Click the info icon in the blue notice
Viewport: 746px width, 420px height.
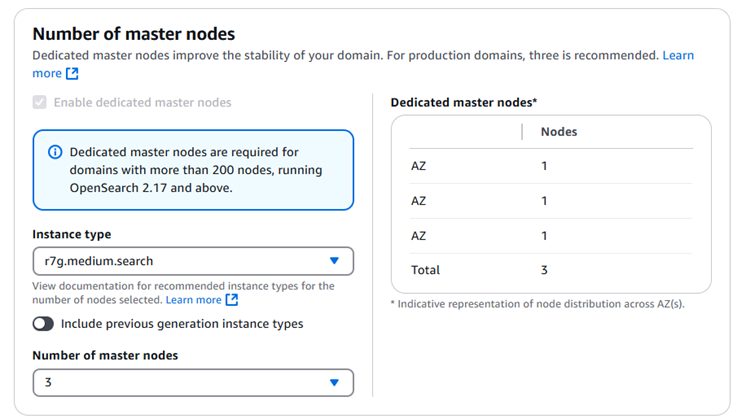54,153
